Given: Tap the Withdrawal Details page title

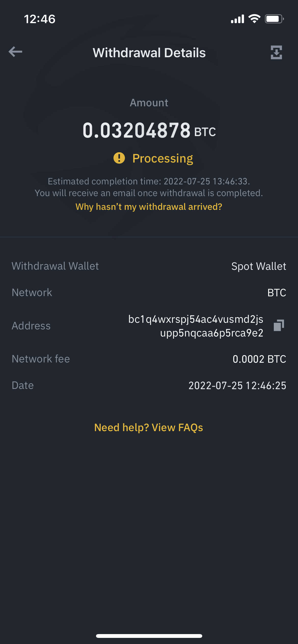Looking at the screenshot, I should click(x=149, y=53).
